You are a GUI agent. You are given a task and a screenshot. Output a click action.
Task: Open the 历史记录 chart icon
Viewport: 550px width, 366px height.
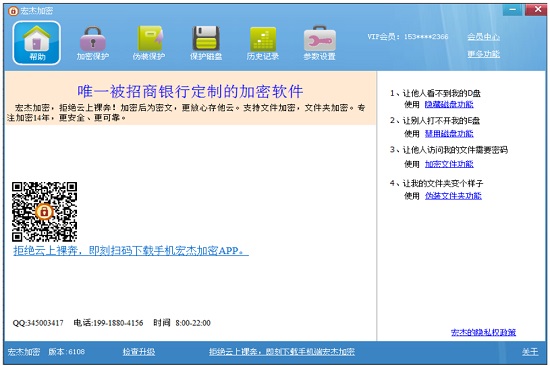click(263, 43)
